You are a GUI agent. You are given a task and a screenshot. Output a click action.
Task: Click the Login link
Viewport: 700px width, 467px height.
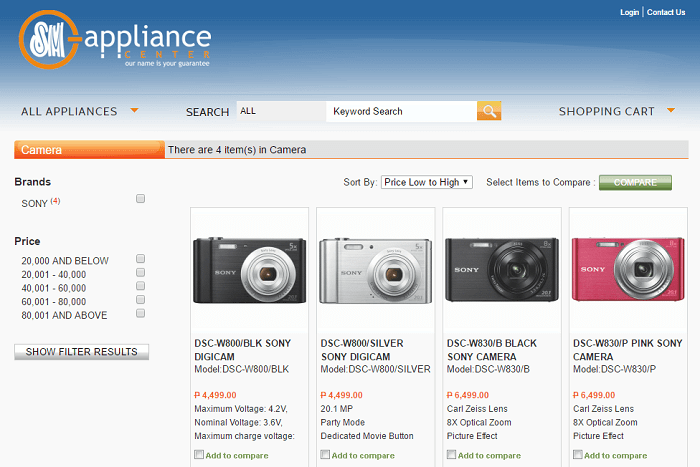pos(629,12)
